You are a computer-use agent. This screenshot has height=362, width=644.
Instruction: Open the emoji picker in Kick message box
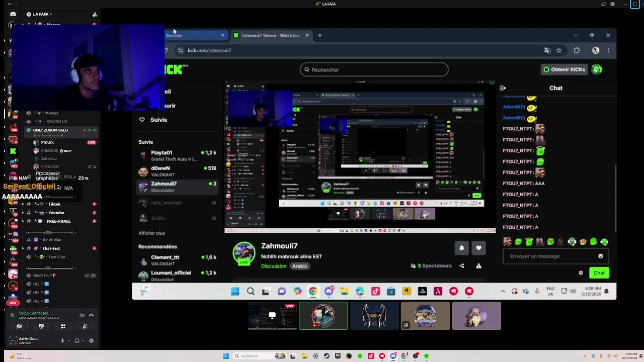tap(600, 256)
